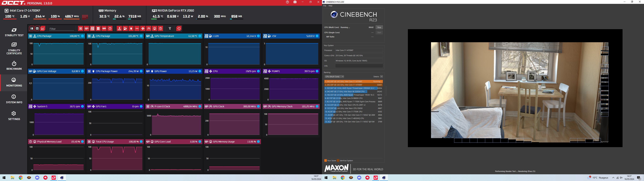
Task: Open info for the +5V graph
Action: [x=317, y=36]
